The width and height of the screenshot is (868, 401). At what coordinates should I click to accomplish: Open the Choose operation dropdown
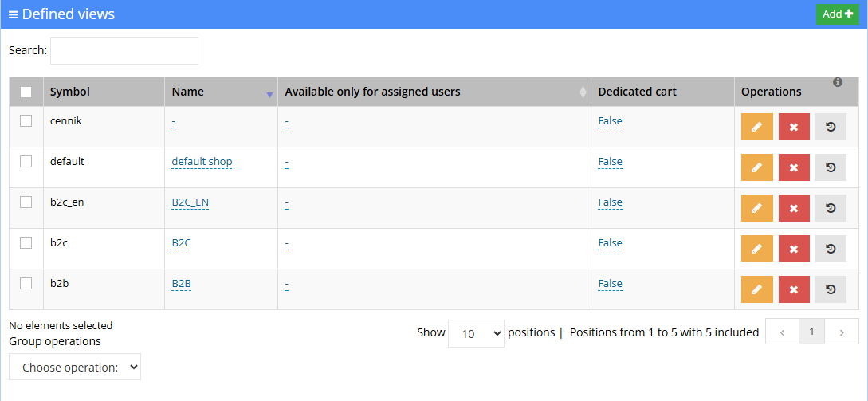click(x=75, y=367)
